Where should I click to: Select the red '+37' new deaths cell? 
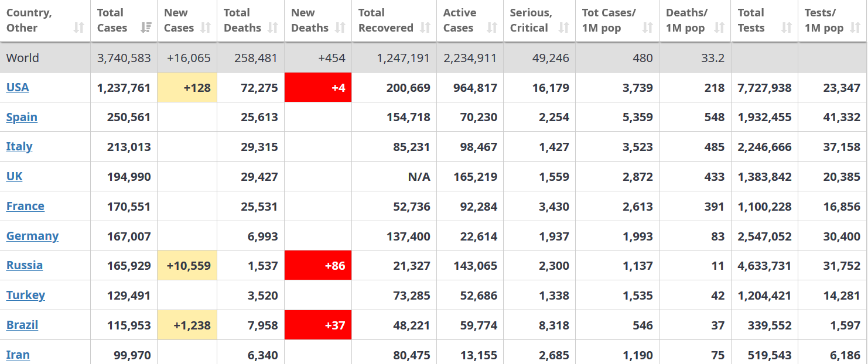pyautogui.click(x=318, y=325)
